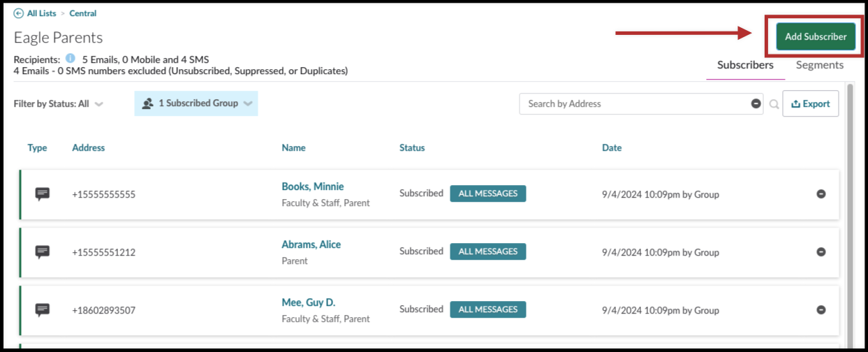Expand 1 Subscribed Group dropdown arrow
Viewport: 868px width, 352px height.
[248, 103]
